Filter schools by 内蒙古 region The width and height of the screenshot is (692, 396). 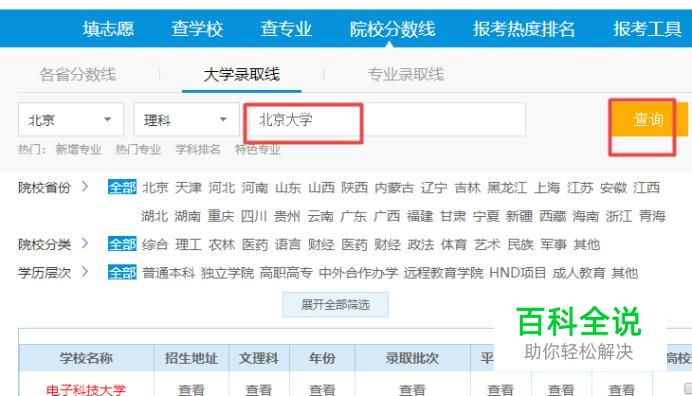[394, 188]
